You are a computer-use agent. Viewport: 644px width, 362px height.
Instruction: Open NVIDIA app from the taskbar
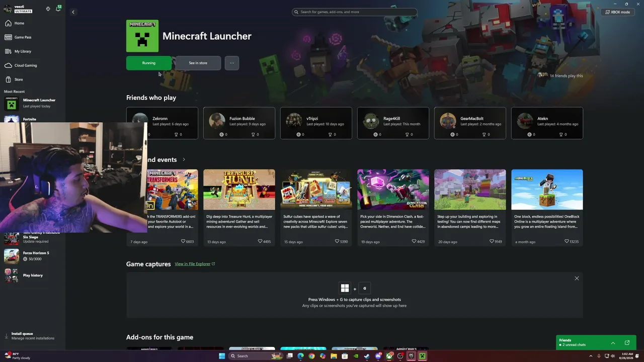(356, 356)
